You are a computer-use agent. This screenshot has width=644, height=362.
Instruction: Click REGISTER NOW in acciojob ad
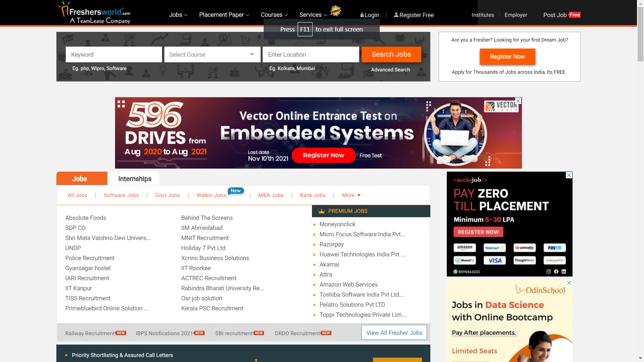pos(478,232)
